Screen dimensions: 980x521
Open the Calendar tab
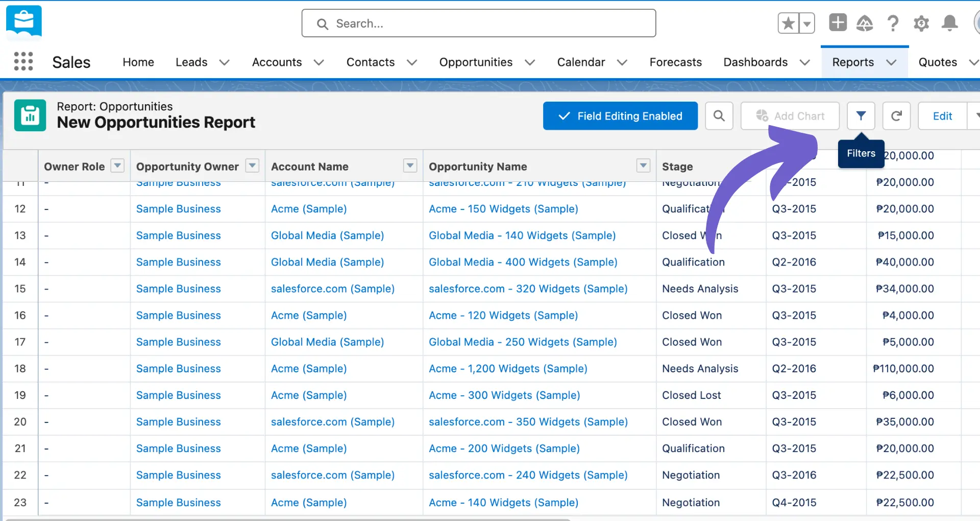tap(581, 62)
